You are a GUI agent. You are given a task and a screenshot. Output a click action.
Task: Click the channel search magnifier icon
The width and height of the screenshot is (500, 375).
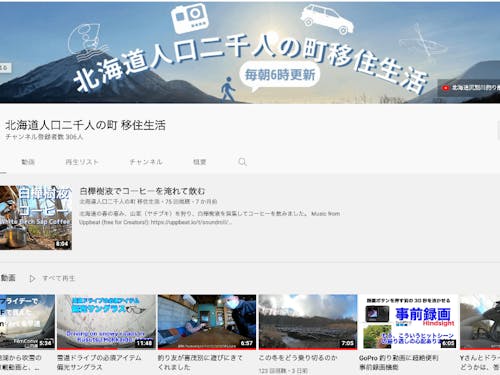(242, 162)
